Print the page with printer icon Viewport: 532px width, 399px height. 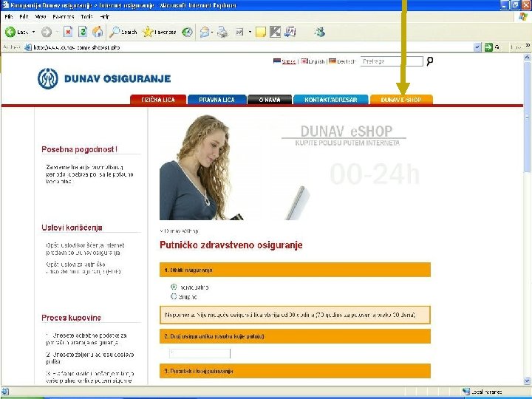(222, 32)
